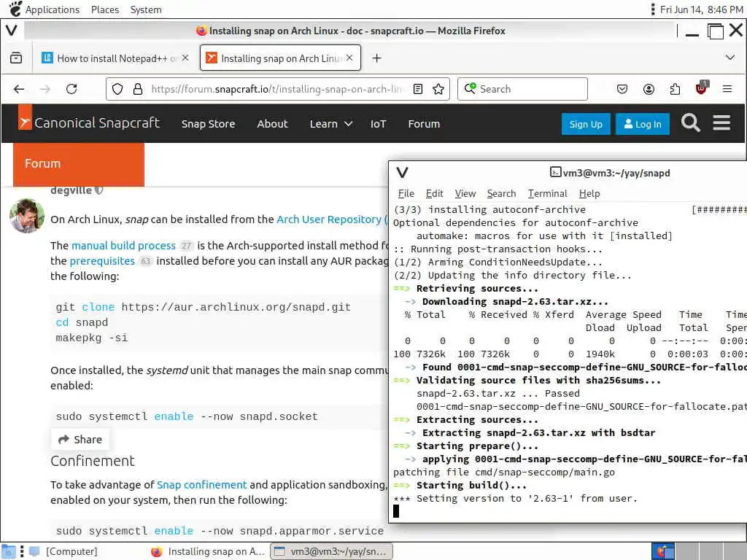Screen dimensions: 747x560
Task: Open the Arch User Repository link
Action: click(329, 219)
